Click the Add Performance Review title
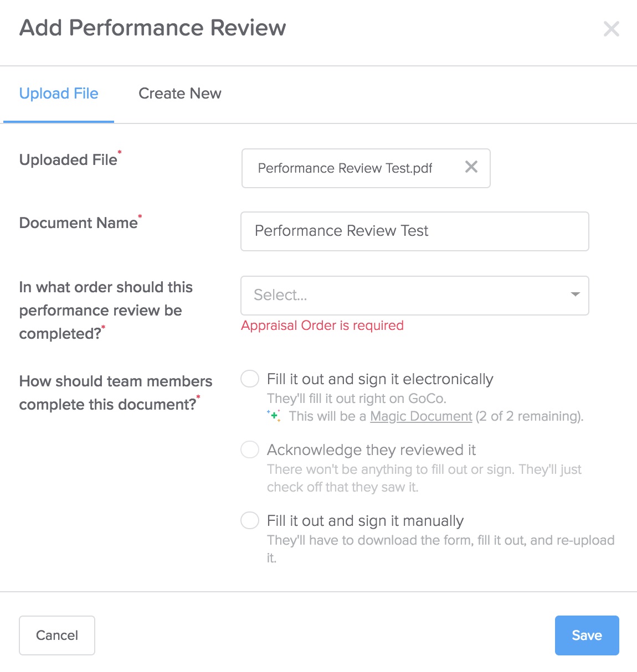Image resolution: width=637 pixels, height=672 pixels. click(x=153, y=28)
